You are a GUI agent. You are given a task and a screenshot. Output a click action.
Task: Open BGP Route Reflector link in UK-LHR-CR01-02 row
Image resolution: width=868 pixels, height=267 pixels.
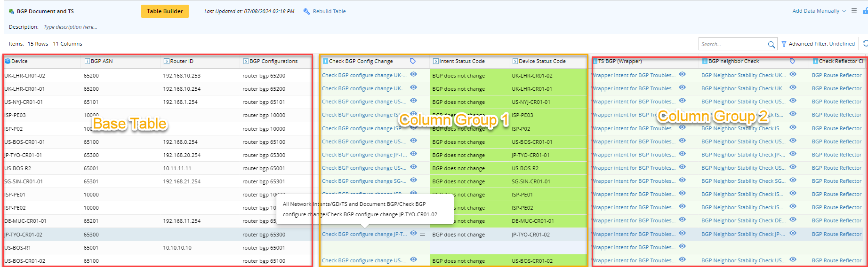point(836,75)
